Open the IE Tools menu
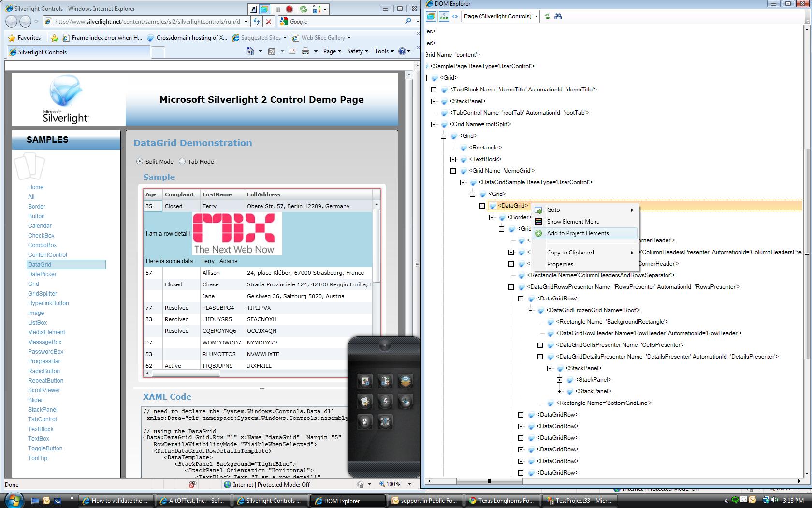This screenshot has height=508, width=812. tap(384, 51)
